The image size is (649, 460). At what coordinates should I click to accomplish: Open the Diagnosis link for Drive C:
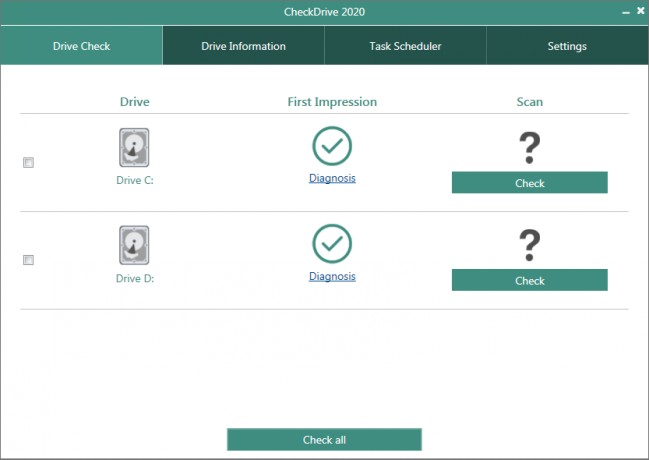point(332,178)
